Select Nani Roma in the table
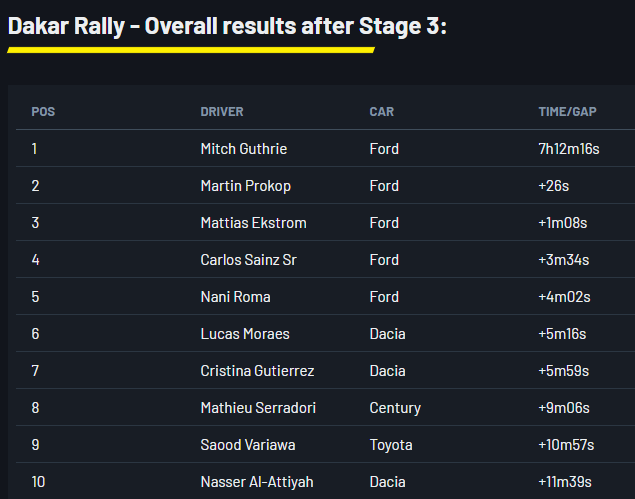This screenshot has width=635, height=499. pyautogui.click(x=235, y=297)
